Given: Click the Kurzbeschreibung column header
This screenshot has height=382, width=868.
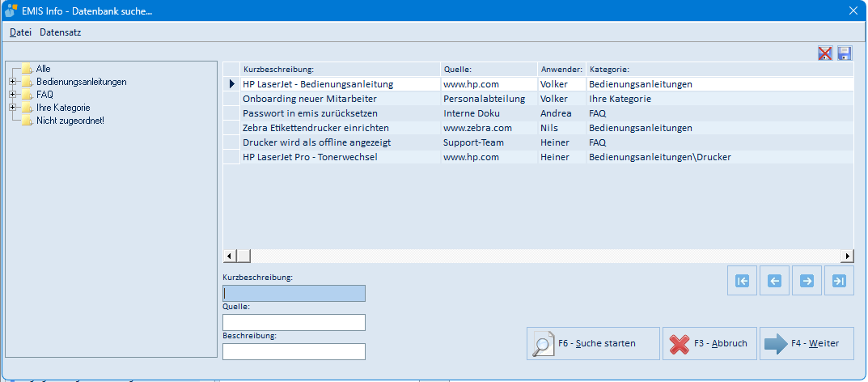Looking at the screenshot, I should pos(341,70).
